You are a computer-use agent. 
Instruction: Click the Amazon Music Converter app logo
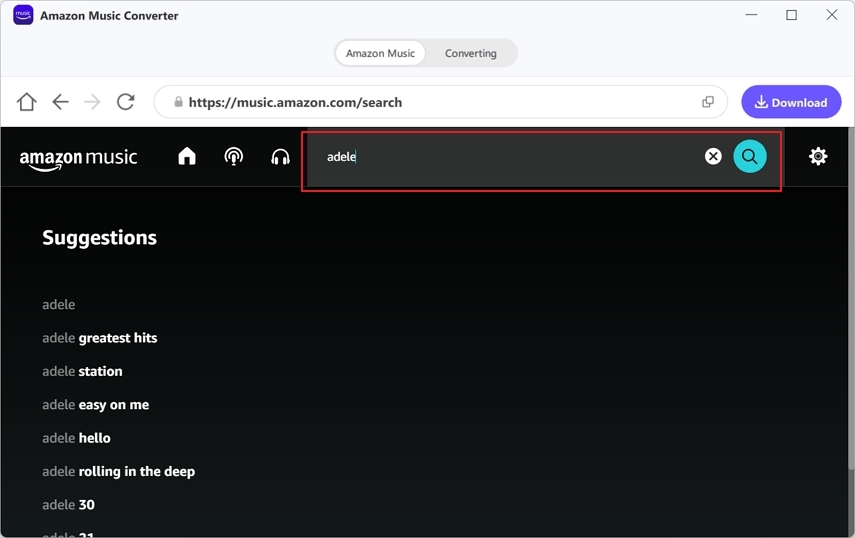(x=23, y=15)
